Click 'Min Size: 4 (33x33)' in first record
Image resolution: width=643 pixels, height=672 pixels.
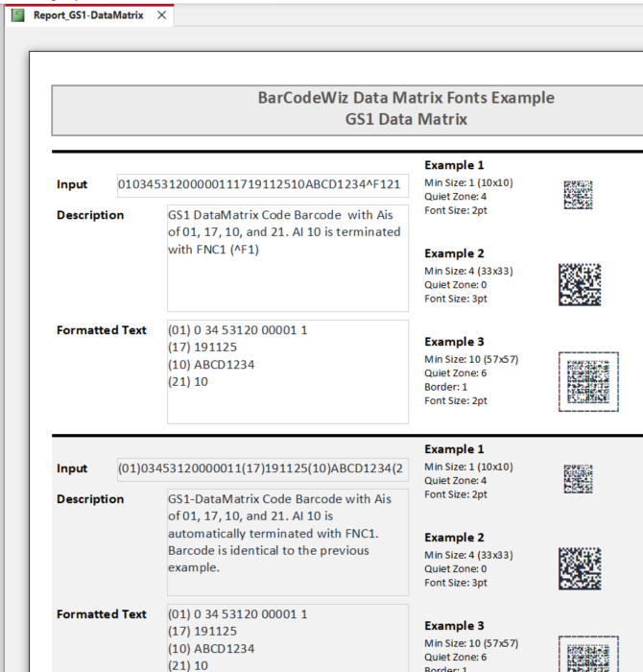(468, 272)
